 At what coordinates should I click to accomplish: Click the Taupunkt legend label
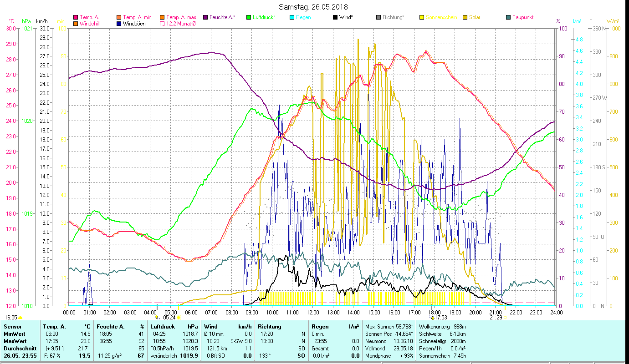[x=523, y=17]
